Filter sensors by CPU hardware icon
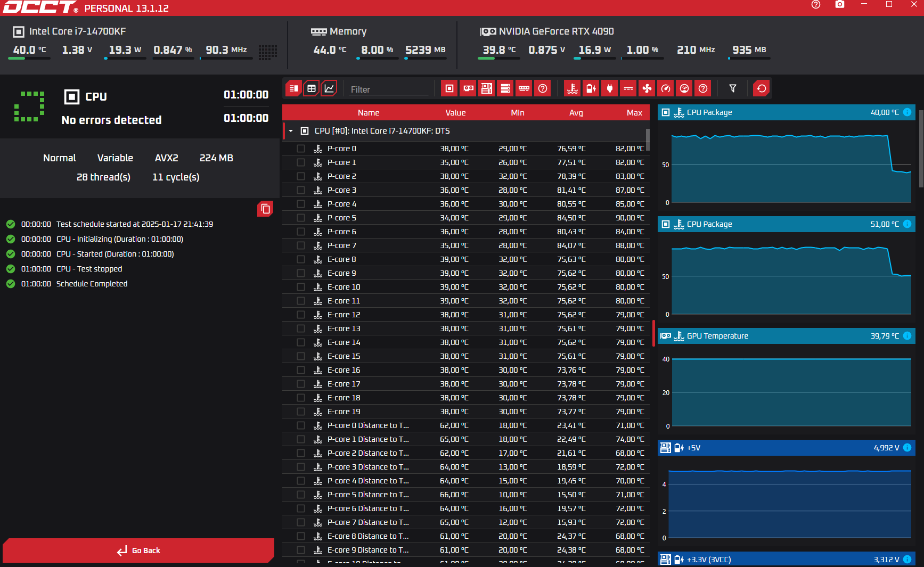 449,88
